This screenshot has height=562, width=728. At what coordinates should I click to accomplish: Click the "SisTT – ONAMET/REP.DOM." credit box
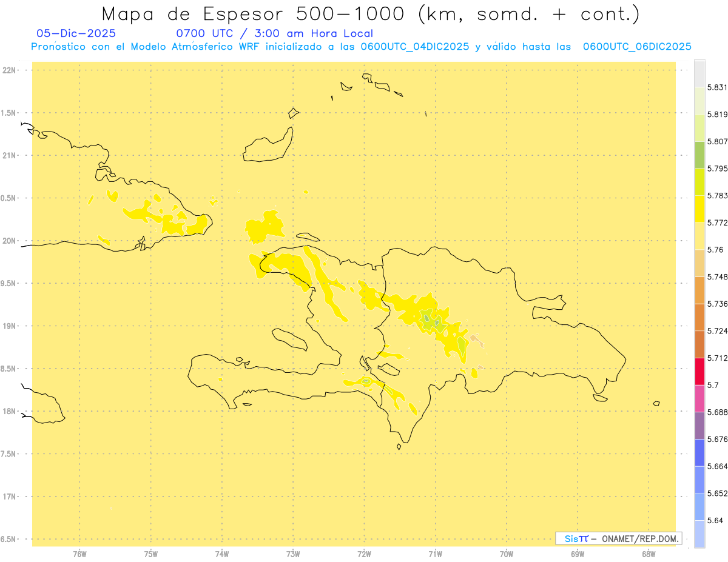coord(618,538)
